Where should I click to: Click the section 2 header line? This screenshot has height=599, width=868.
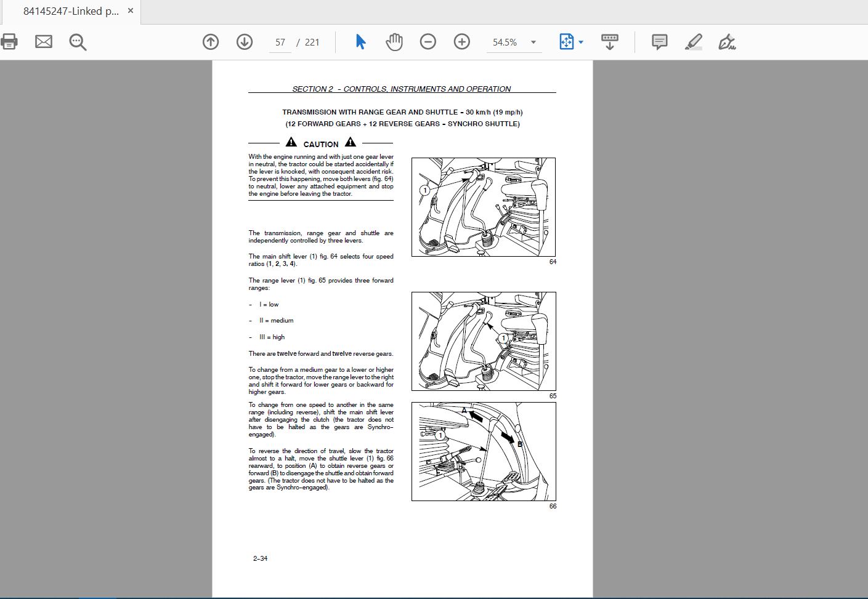402,89
